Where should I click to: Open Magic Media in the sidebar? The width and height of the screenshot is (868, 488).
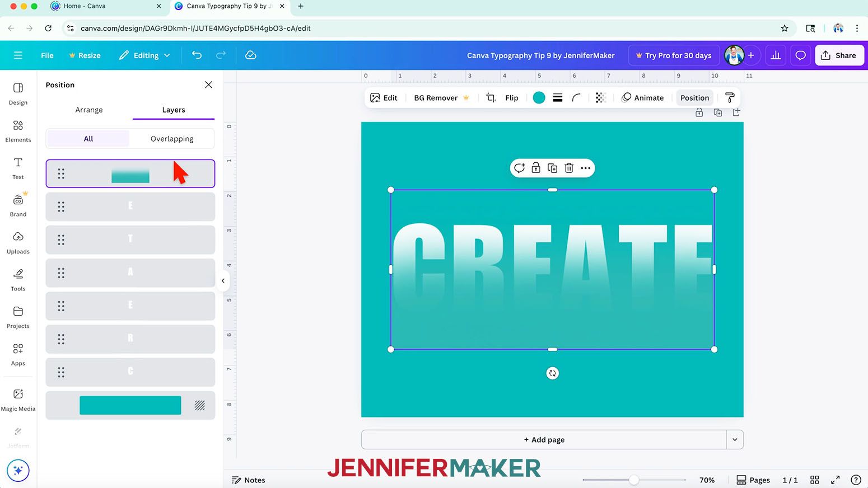click(18, 400)
